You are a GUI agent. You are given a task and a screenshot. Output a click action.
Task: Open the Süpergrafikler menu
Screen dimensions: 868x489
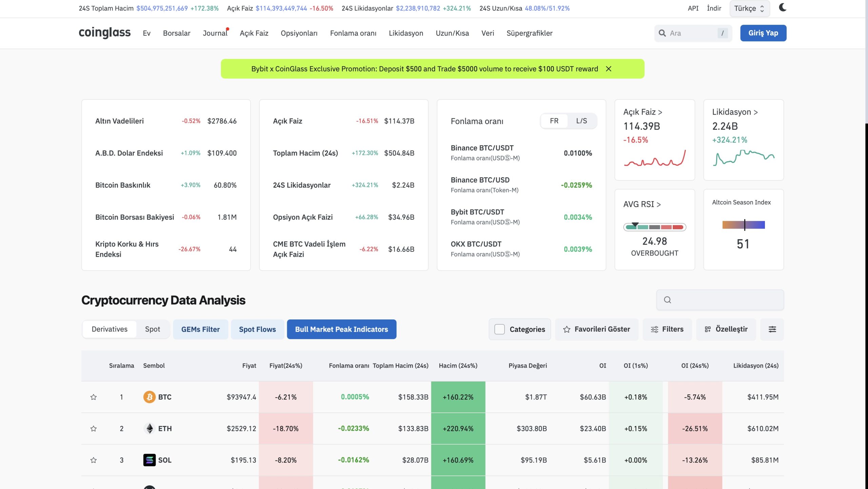529,33
